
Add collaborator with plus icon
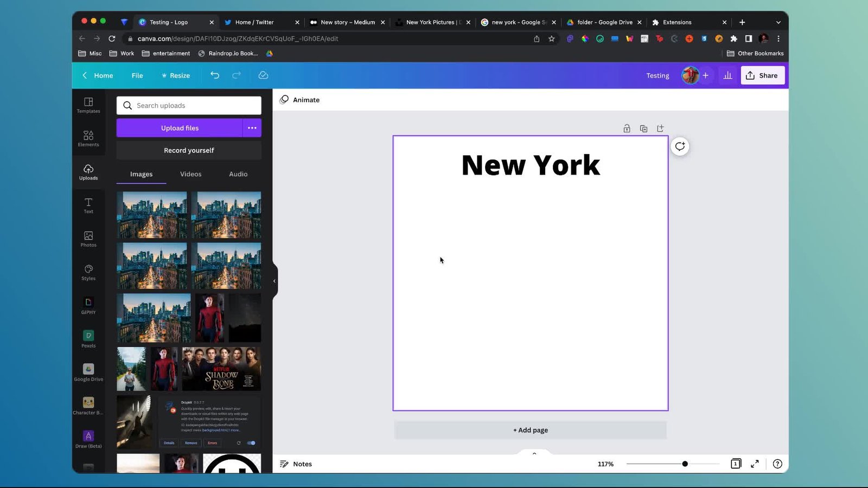click(x=705, y=75)
